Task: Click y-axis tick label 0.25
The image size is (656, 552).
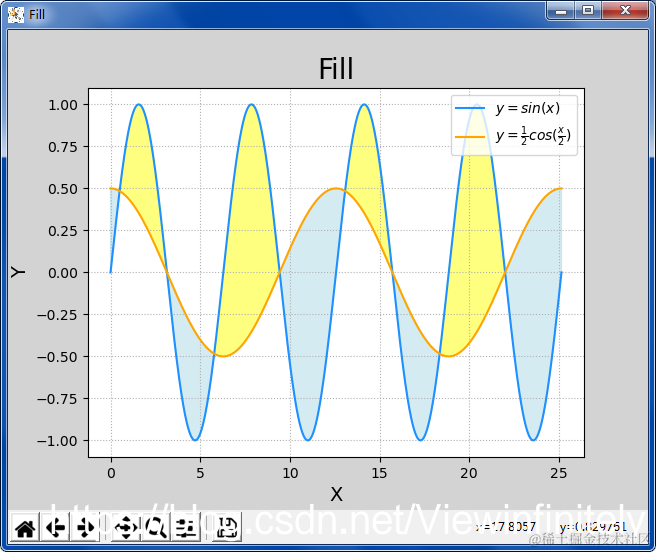Action: click(x=63, y=231)
